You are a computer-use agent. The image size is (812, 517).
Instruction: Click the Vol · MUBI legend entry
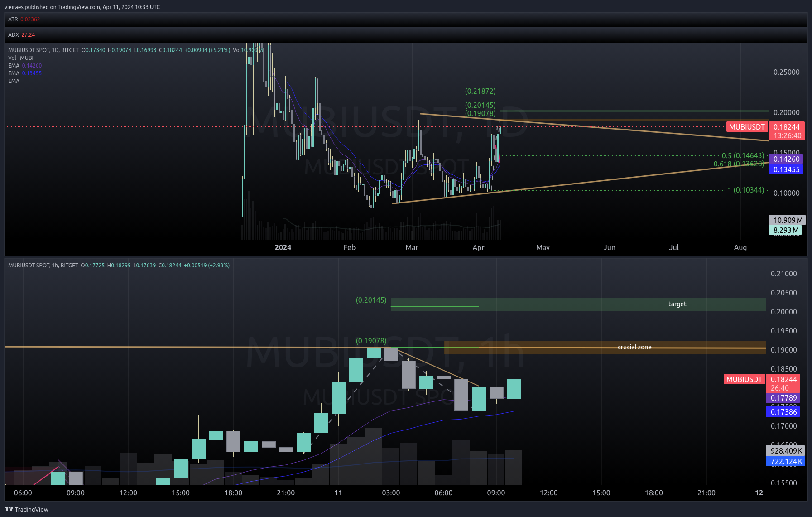coord(21,58)
